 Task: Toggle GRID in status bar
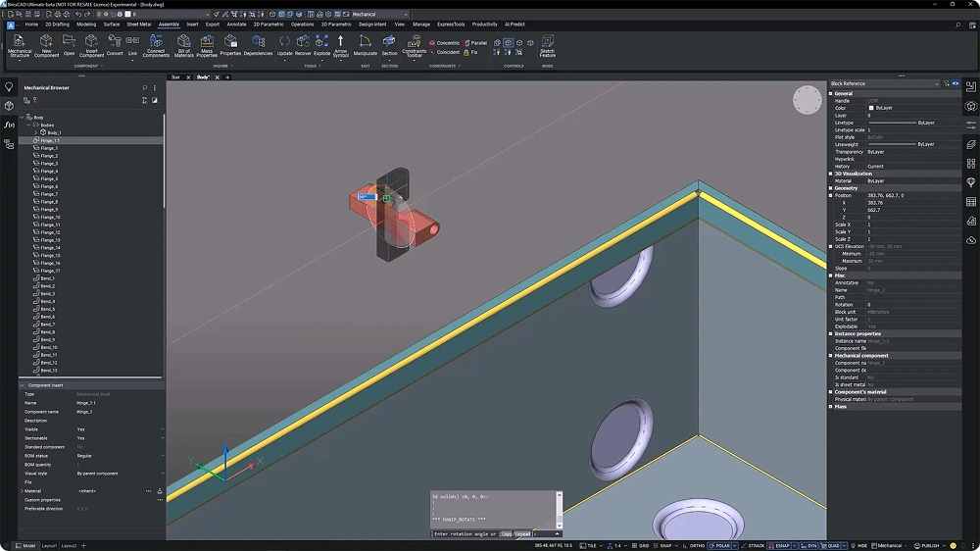point(640,546)
